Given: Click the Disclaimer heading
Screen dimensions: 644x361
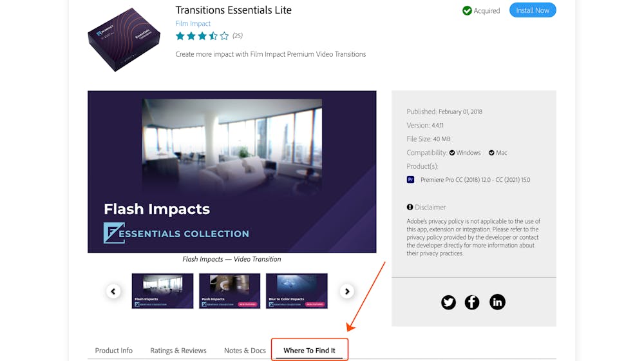Looking at the screenshot, I should click(430, 207).
